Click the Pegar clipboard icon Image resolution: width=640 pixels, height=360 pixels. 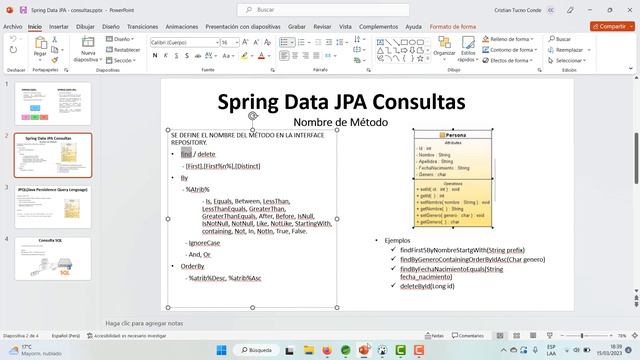coord(40,43)
